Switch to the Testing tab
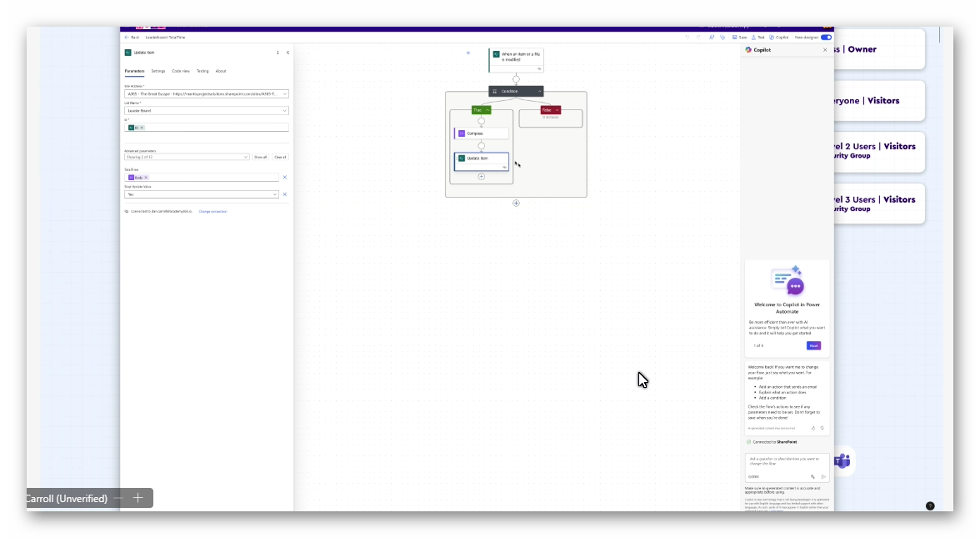The width and height of the screenshot is (980, 538). 202,72
